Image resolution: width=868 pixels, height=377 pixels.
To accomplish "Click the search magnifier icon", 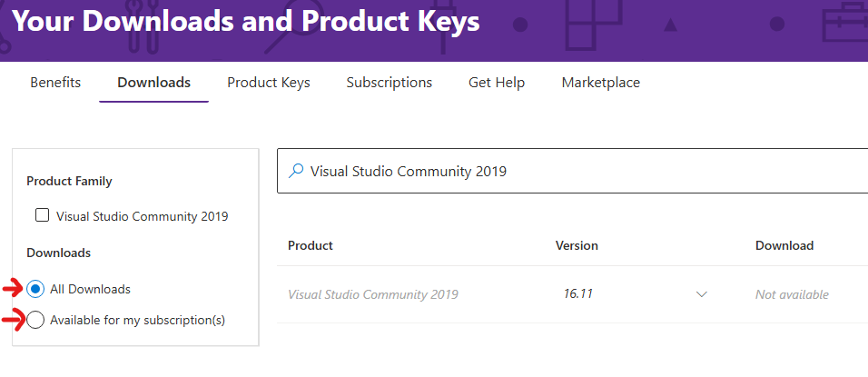I will coord(296,171).
